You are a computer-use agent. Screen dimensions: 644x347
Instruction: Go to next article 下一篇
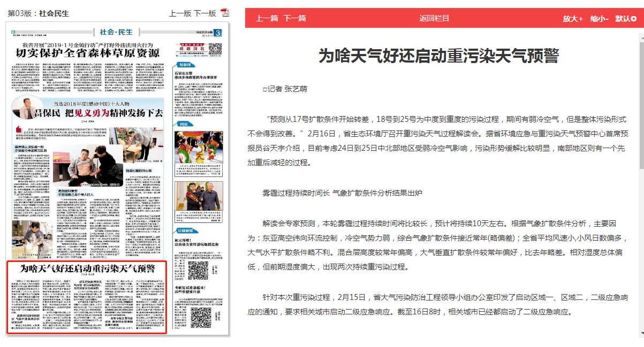pos(294,19)
